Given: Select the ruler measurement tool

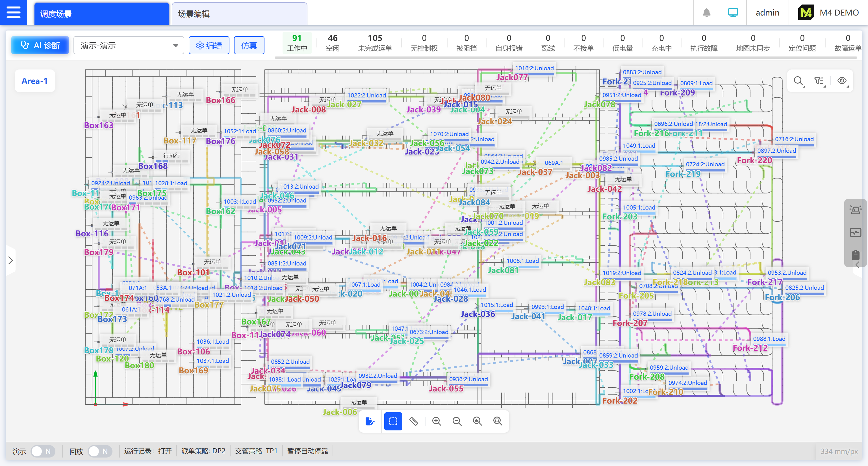Looking at the screenshot, I should (x=413, y=421).
